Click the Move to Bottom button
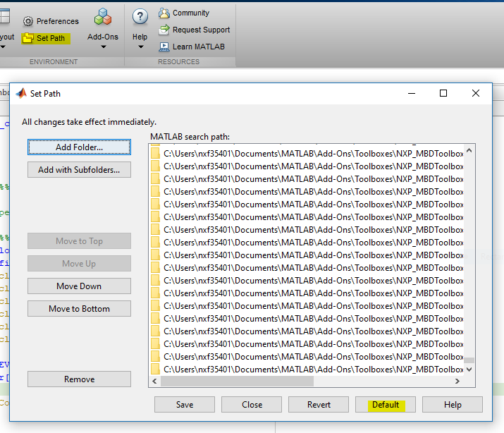This screenshot has width=504, height=433. 79,309
